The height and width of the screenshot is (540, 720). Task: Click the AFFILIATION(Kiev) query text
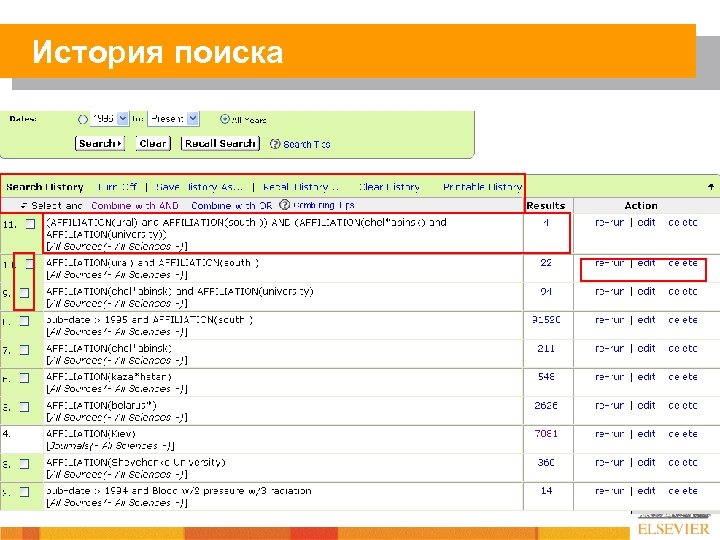pos(91,434)
